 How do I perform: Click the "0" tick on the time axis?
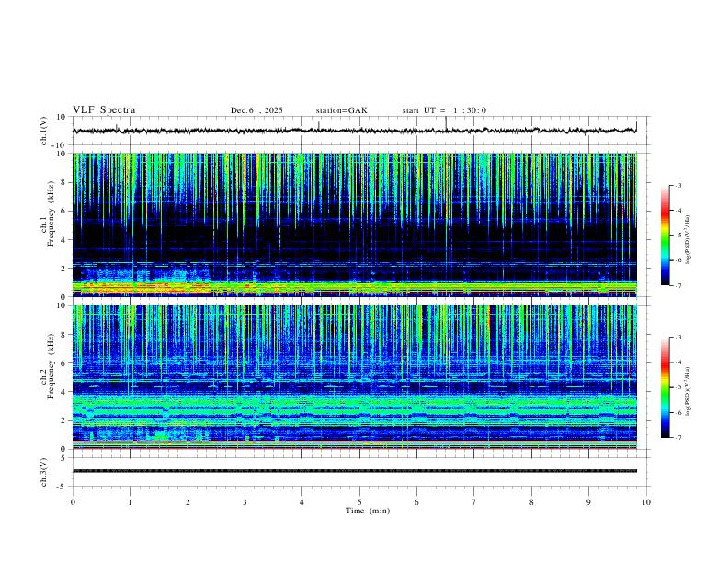[73, 502]
